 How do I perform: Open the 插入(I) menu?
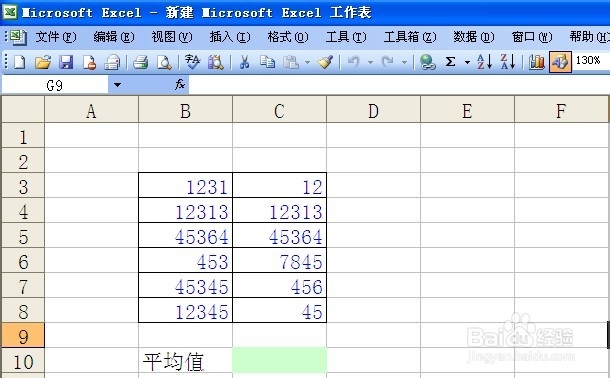[x=230, y=37]
